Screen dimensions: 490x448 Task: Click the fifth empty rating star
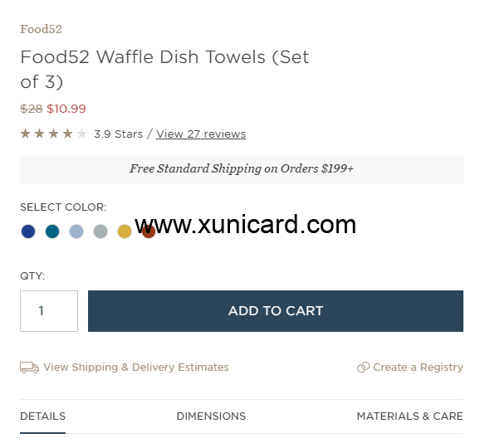(x=82, y=134)
